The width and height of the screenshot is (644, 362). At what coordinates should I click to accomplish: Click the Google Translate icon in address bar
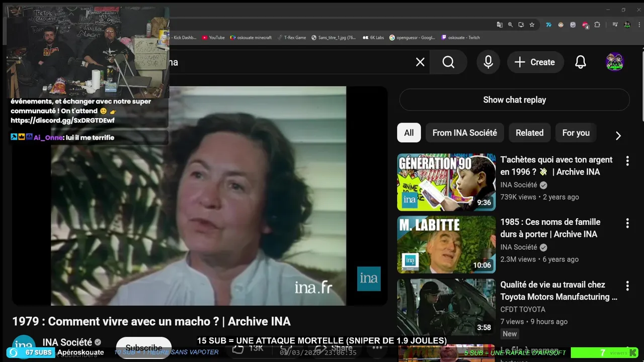pyautogui.click(x=500, y=25)
